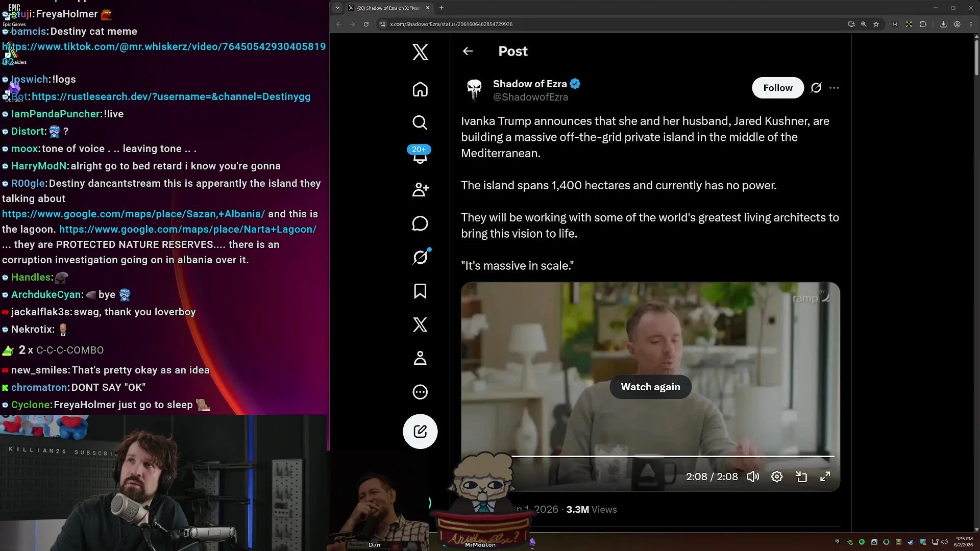
Task: Go to the X Home feed icon
Action: (420, 89)
